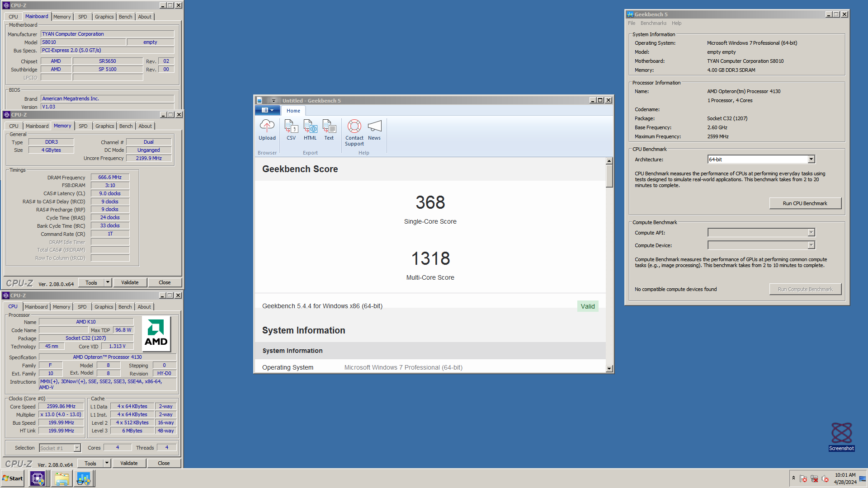Open About tab in top CPU-Z window
Screen dimensions: 868x488
click(145, 17)
